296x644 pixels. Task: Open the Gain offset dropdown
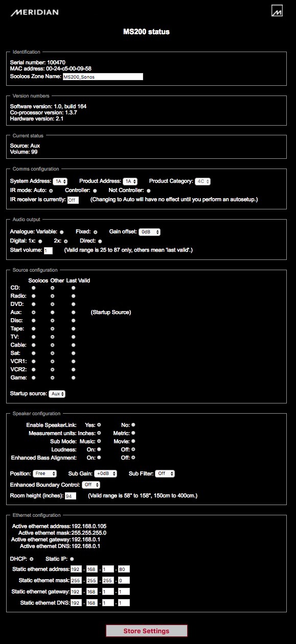coord(150,232)
